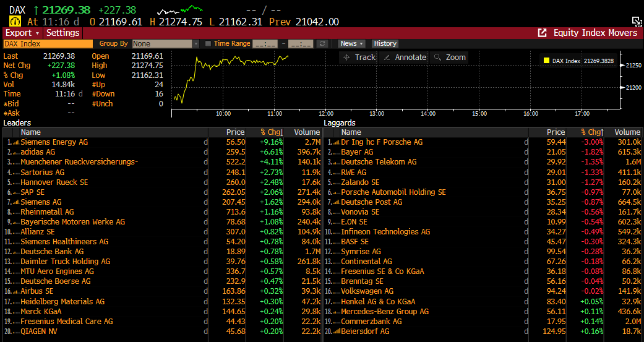Click the orange clock icon beside At 11:16

pyautogui.click(x=15, y=22)
